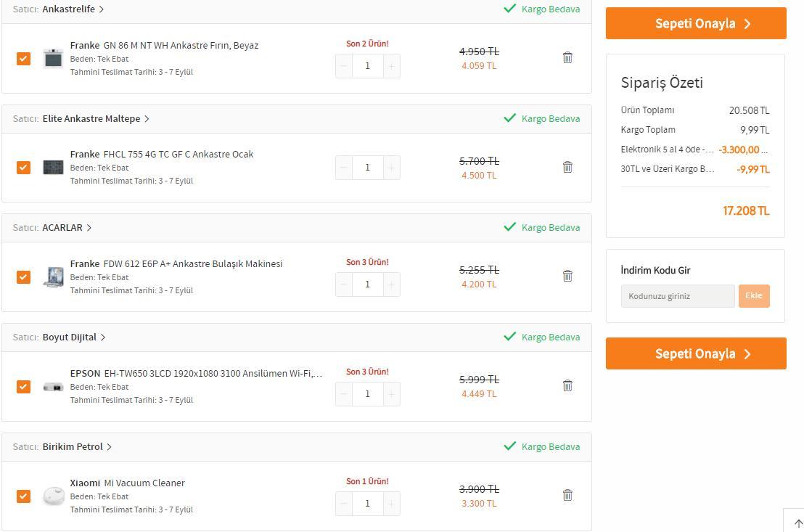Uncheck the Franke Ankastre Fırın checkbox
804x532 pixels.
(23, 59)
